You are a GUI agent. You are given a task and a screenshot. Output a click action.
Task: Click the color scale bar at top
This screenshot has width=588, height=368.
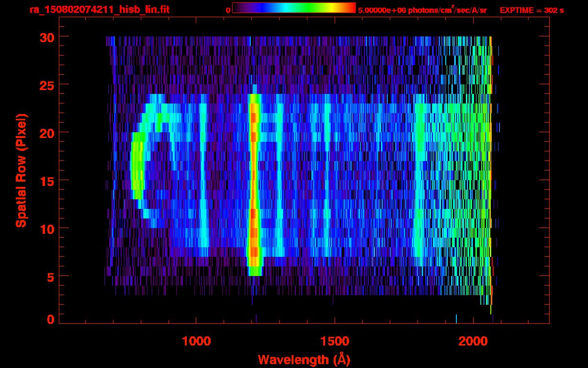pos(294,8)
